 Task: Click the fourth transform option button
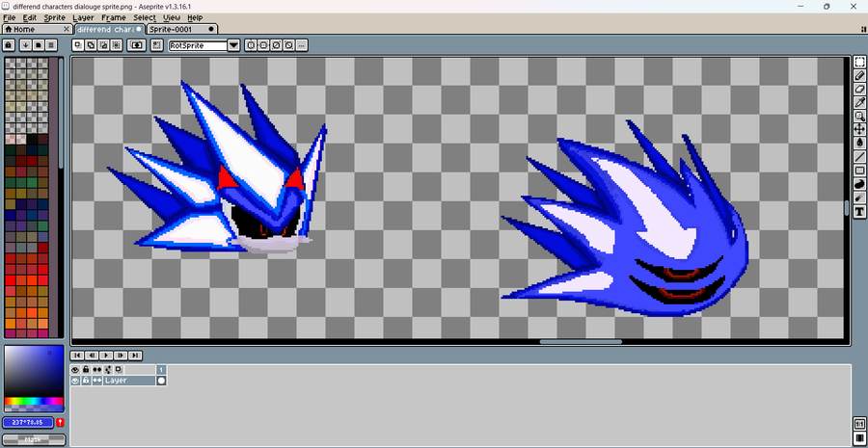click(x=288, y=45)
